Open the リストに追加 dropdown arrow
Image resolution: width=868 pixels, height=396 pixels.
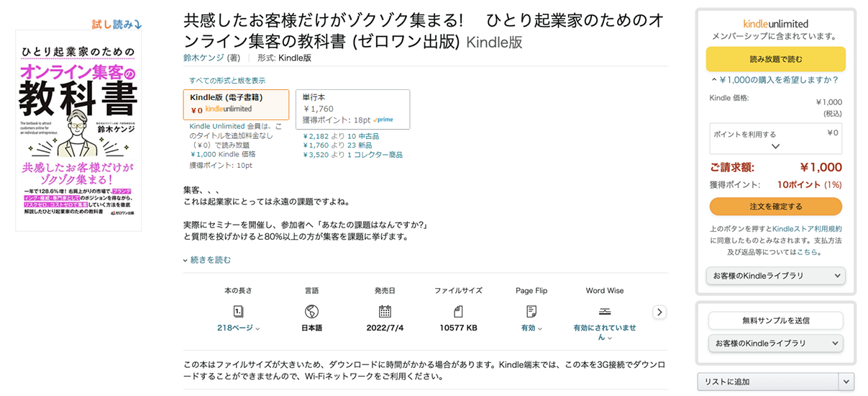(846, 382)
